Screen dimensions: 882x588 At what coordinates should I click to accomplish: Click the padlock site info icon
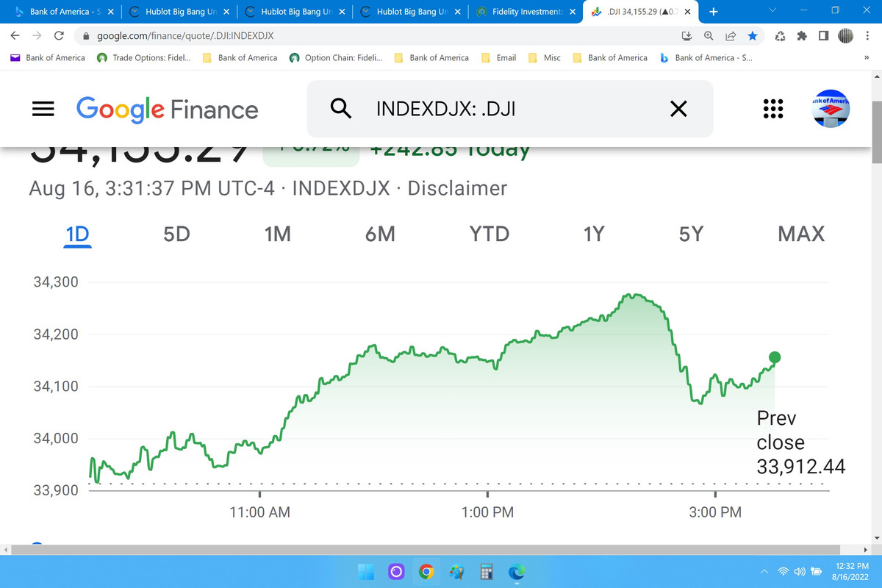tap(86, 35)
